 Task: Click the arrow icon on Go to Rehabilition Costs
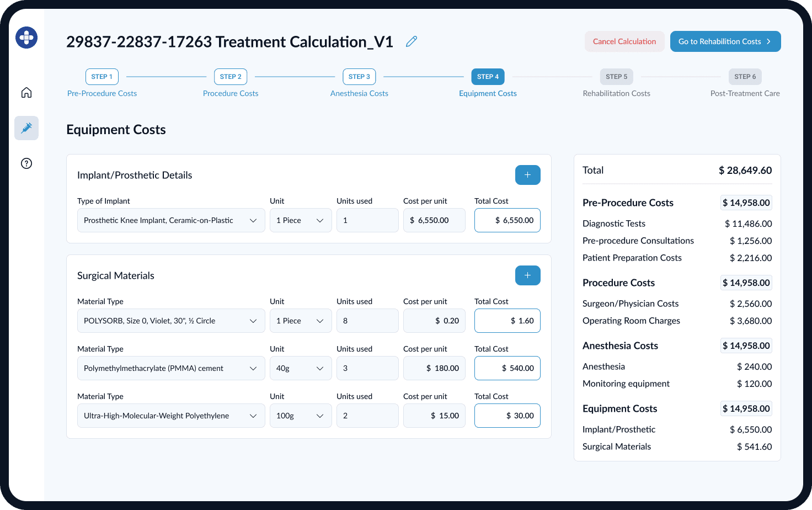click(768, 41)
